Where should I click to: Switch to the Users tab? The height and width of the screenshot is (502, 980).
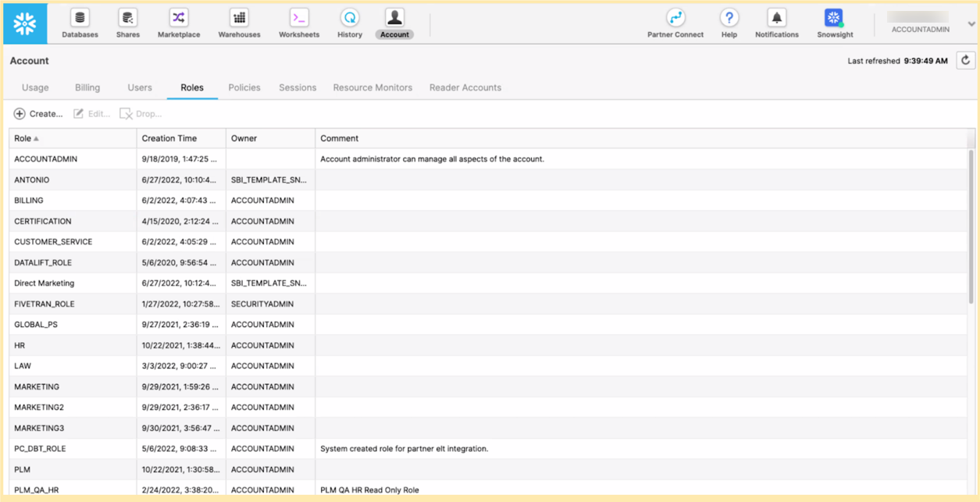tap(140, 87)
